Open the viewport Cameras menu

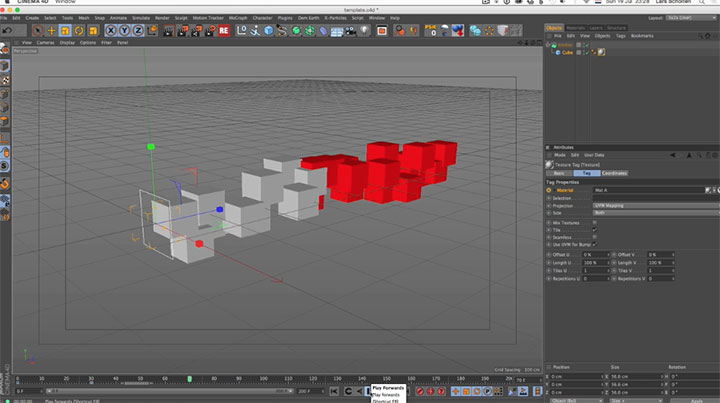pos(45,43)
